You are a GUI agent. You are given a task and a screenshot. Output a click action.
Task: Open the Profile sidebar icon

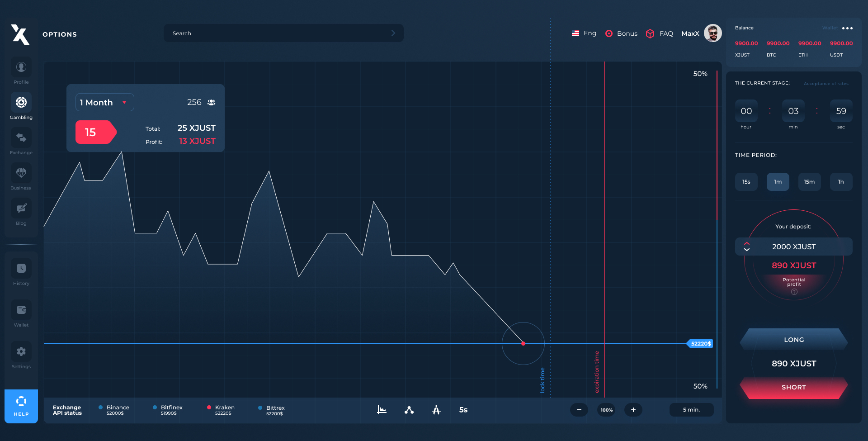click(x=21, y=67)
